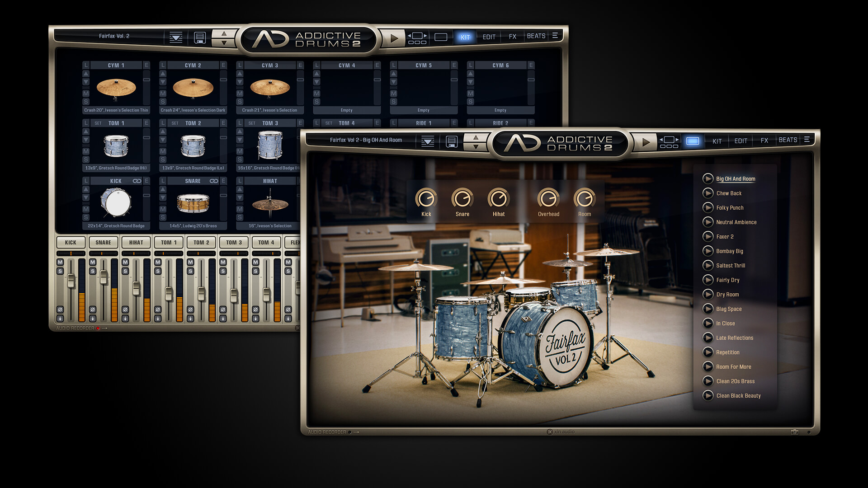
Task: Click the Kick drum thumbnail in kit slot
Action: [116, 202]
